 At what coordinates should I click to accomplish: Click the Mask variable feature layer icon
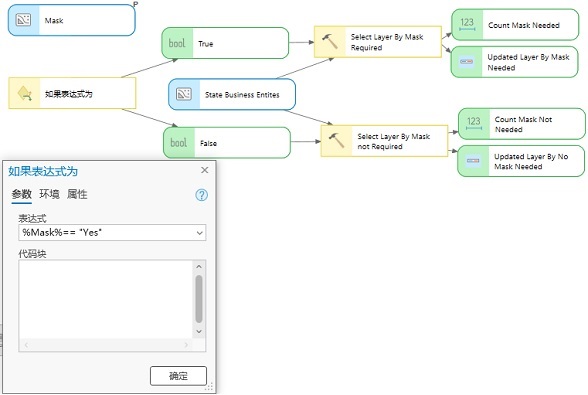[23, 20]
